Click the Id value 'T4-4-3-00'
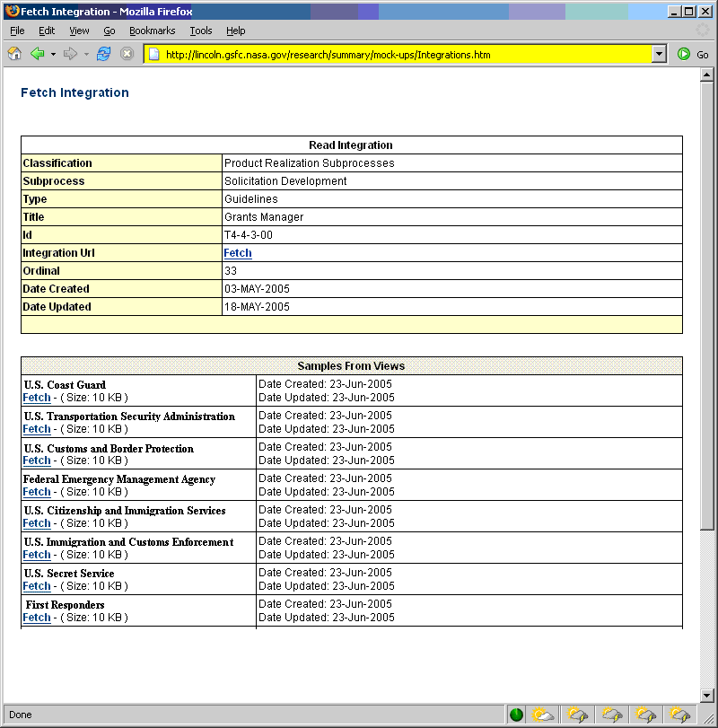 (249, 235)
